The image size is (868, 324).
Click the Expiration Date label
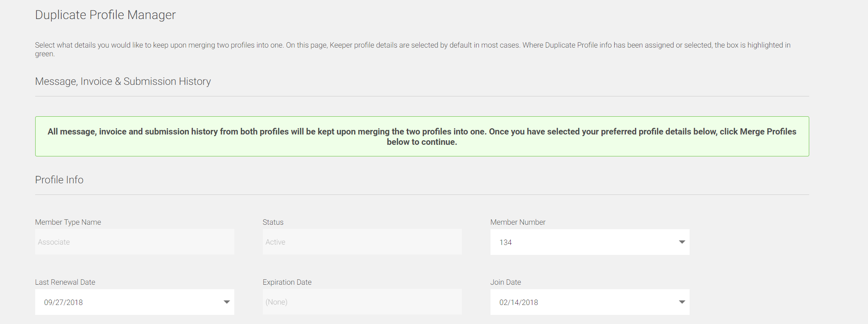tap(287, 282)
